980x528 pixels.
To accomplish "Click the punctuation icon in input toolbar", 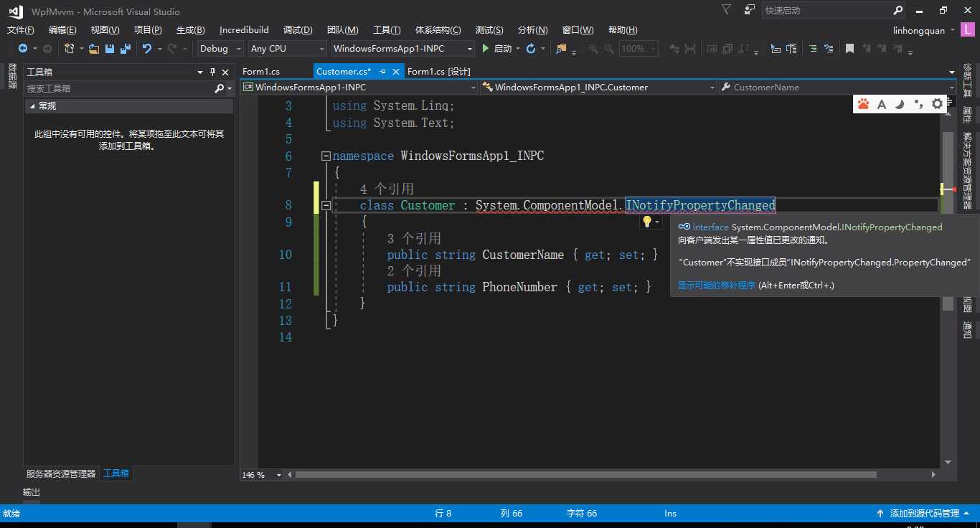I will point(918,104).
